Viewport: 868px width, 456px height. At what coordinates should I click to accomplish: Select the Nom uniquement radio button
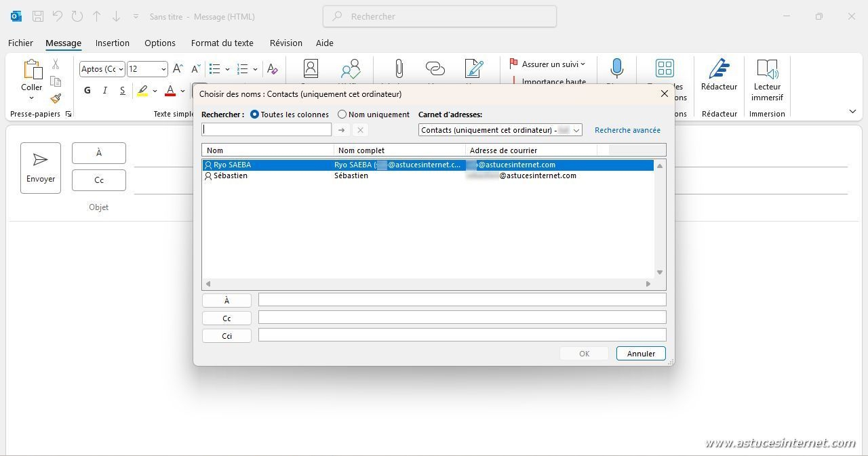[342, 115]
